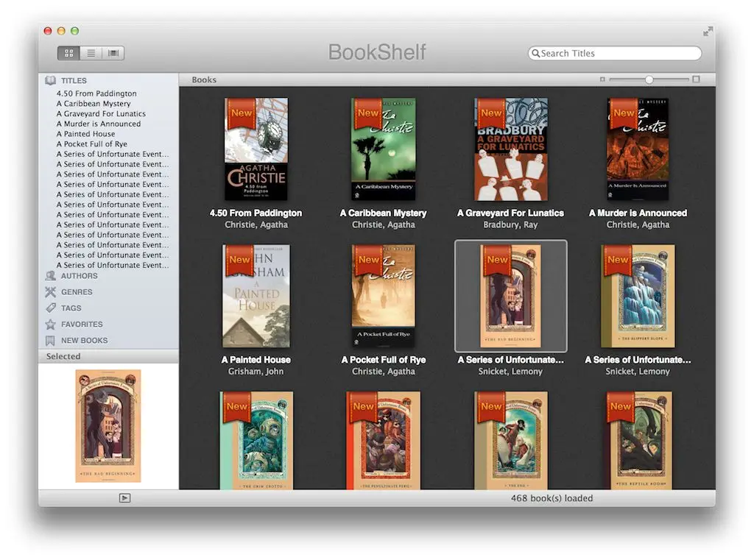The image size is (754, 560).
Task: Select the A Painted House book cover
Action: pos(256,296)
